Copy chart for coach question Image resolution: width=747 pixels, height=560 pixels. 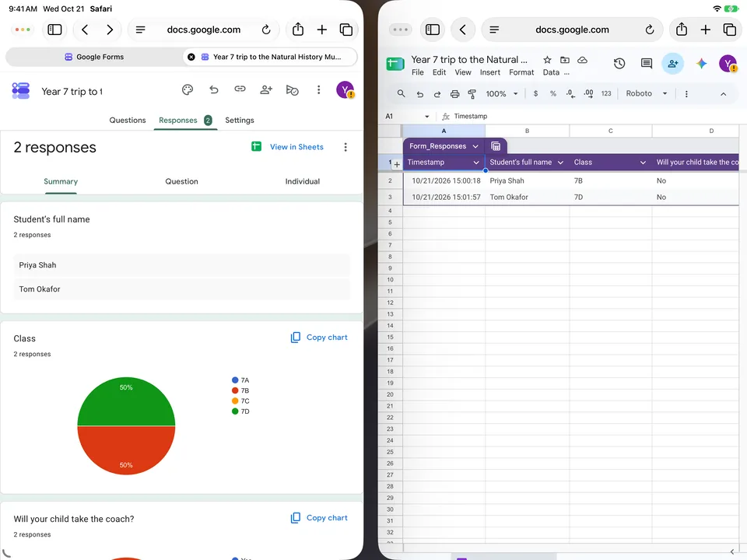[319, 518]
